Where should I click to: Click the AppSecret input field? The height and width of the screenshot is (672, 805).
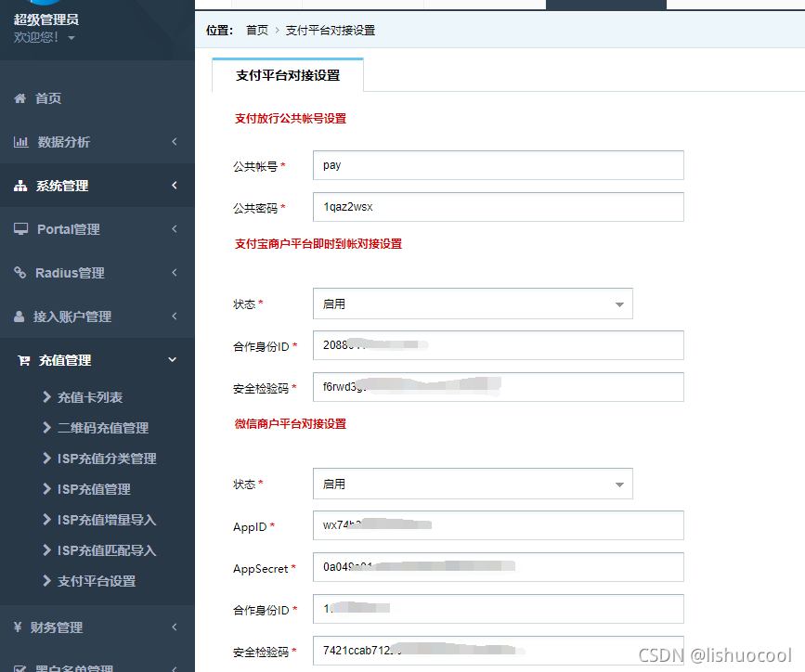pos(499,567)
